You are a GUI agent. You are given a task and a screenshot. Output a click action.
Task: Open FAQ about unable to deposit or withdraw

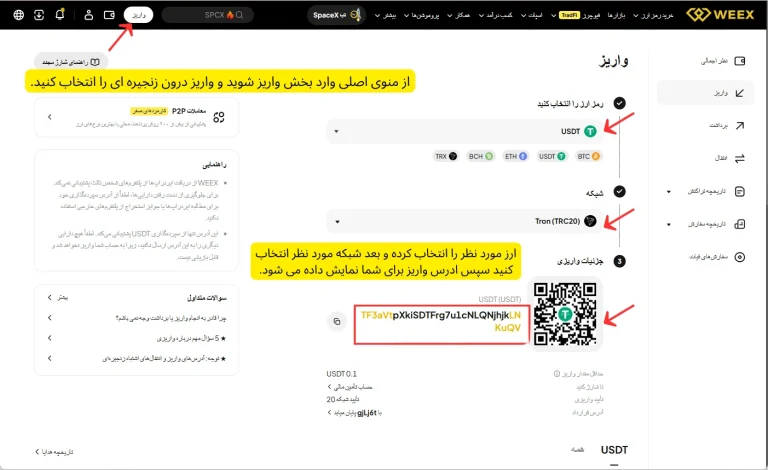click(137, 318)
